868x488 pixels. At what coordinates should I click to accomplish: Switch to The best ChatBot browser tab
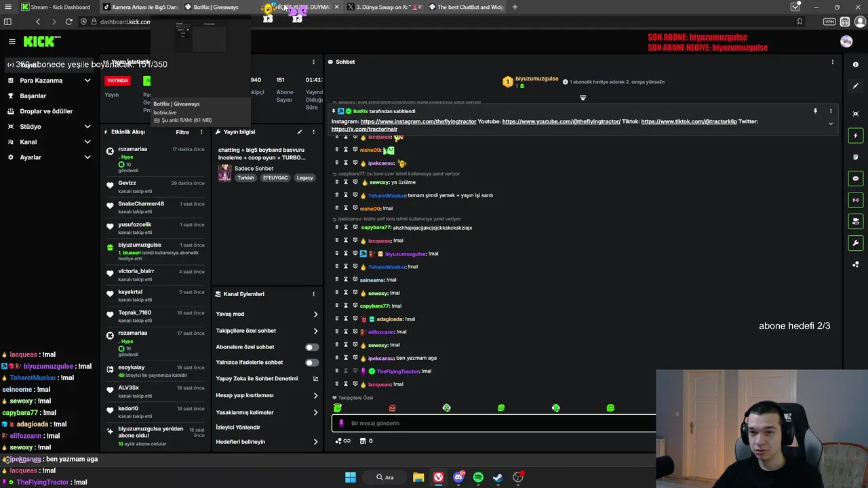468,7
